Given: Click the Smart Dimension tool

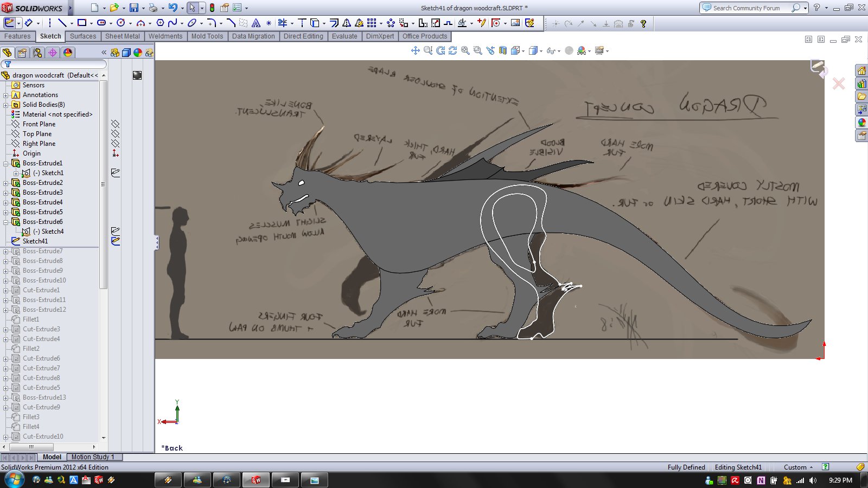Looking at the screenshot, I should [28, 23].
